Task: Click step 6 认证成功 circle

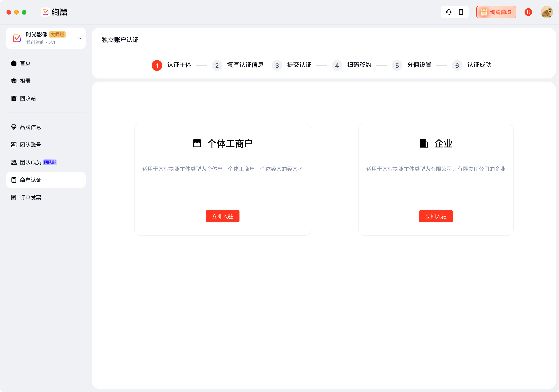Action: [457, 65]
